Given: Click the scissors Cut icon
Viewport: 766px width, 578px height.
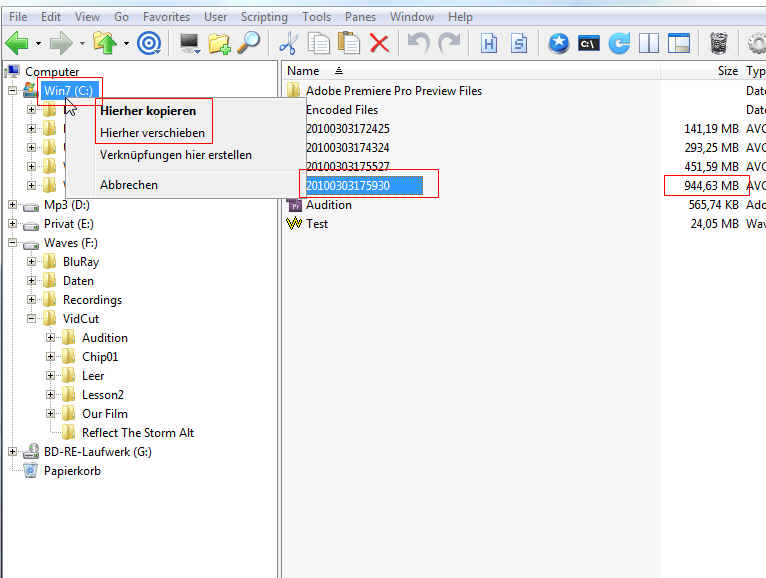Looking at the screenshot, I should tap(288, 43).
